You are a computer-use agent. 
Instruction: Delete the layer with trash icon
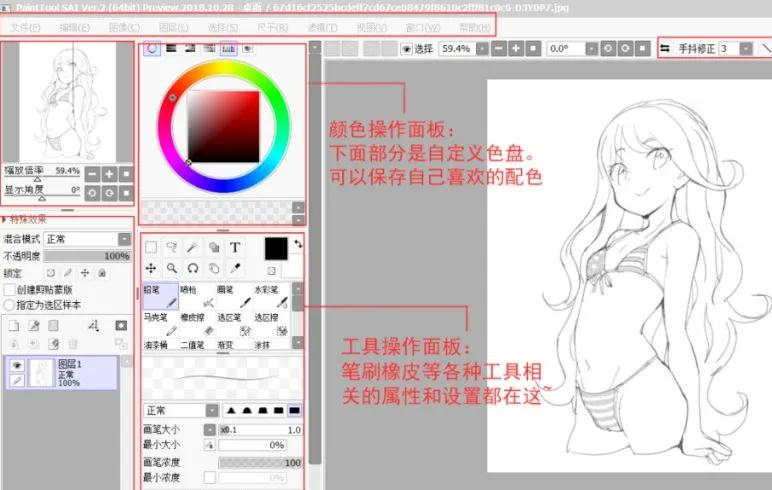tap(73, 344)
